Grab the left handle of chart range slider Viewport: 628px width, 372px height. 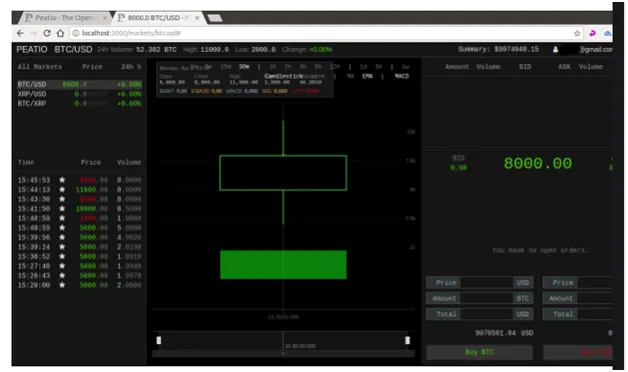pyautogui.click(x=159, y=340)
